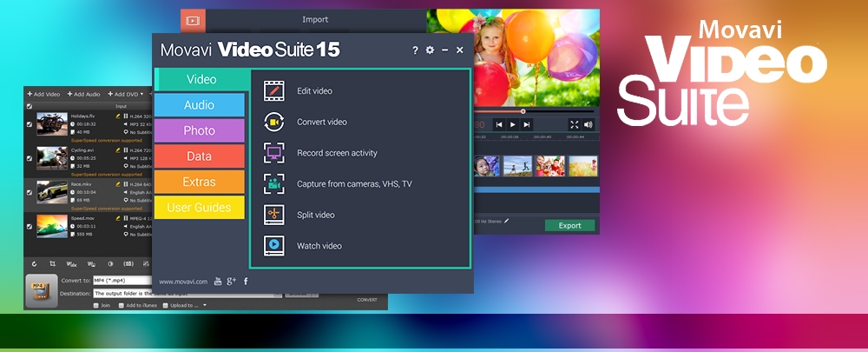Enable the Join checkbox
868x352 pixels.
coord(95,305)
